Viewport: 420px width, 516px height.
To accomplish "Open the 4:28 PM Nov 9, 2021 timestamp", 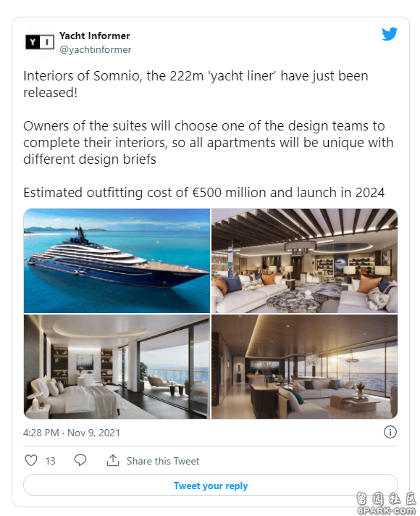I will [x=72, y=433].
